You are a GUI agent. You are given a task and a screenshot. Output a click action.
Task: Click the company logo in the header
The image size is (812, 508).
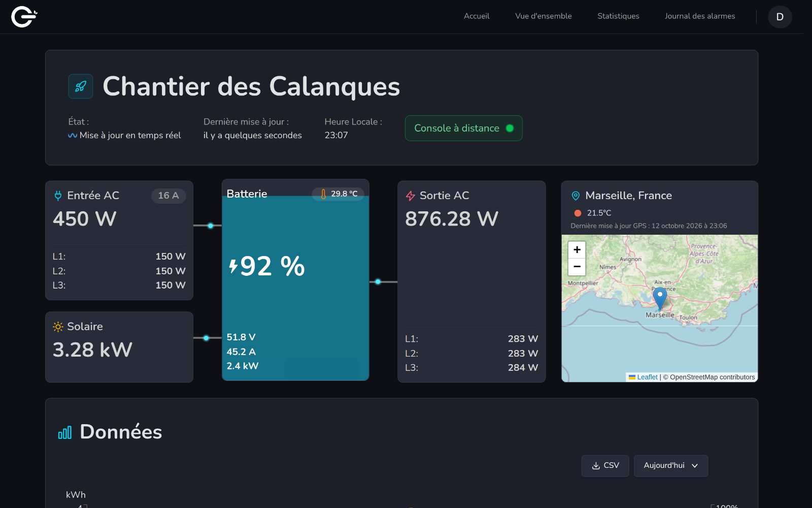coord(24,17)
